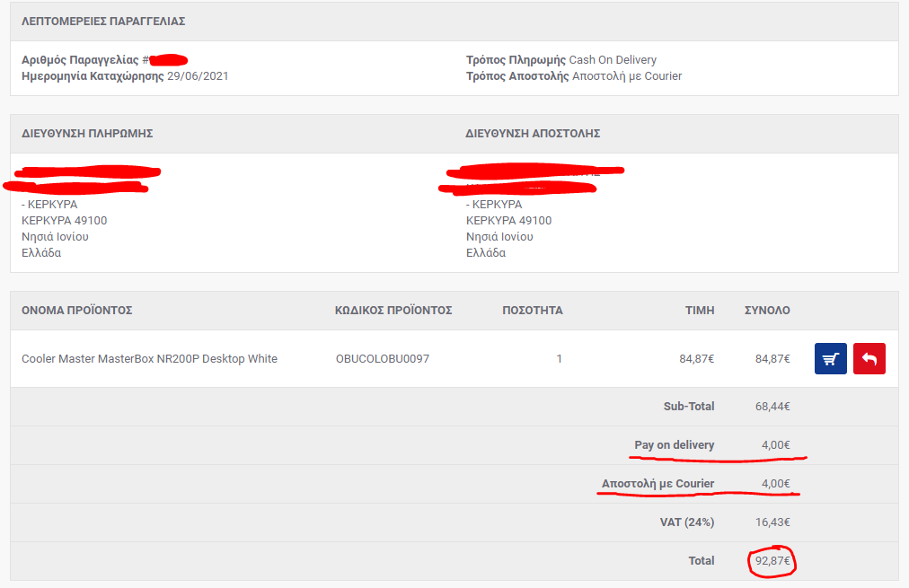Click the Αποστολή με Courier fee row label
The height and width of the screenshot is (588, 909).
[x=658, y=483]
